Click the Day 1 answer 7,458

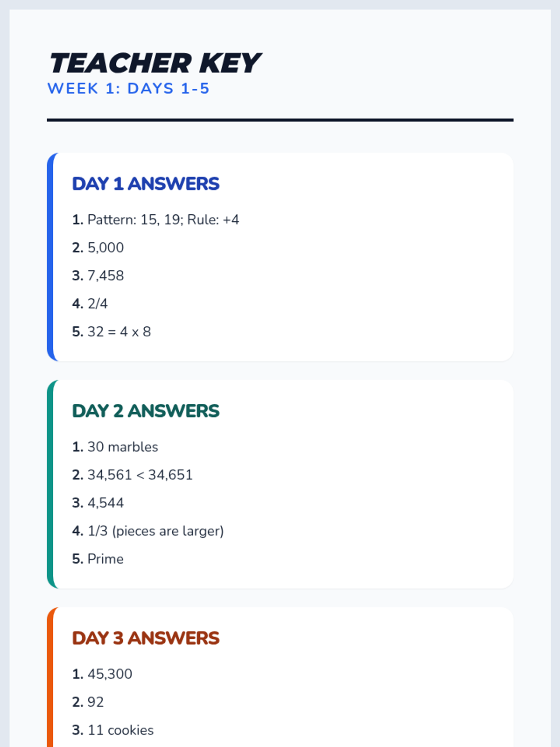(x=105, y=275)
